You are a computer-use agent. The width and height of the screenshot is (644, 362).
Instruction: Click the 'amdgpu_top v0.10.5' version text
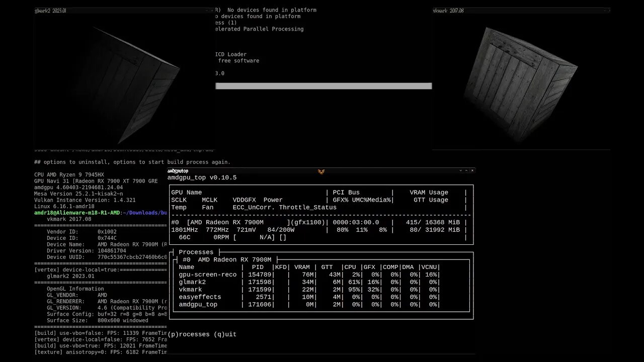point(202,178)
